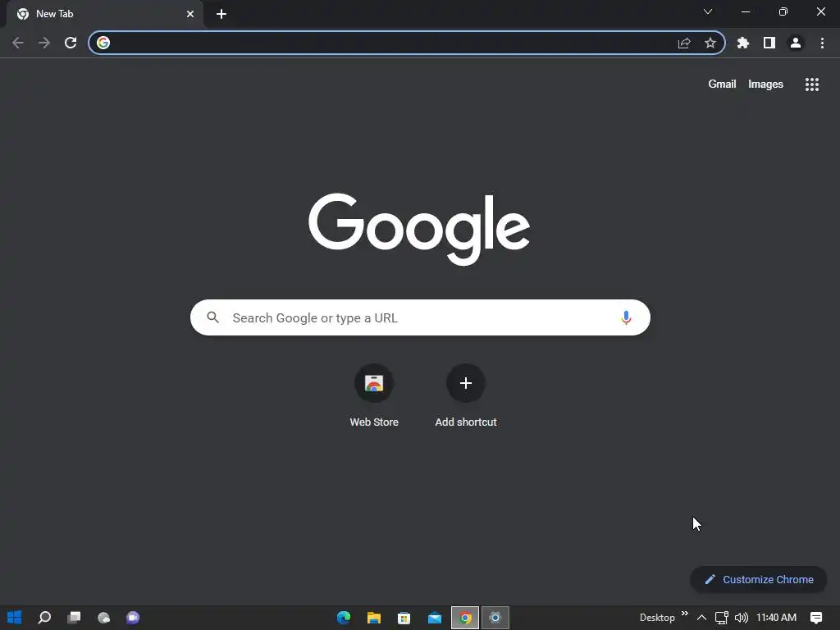
Task: Show hidden tray icons chevron
Action: point(701,618)
